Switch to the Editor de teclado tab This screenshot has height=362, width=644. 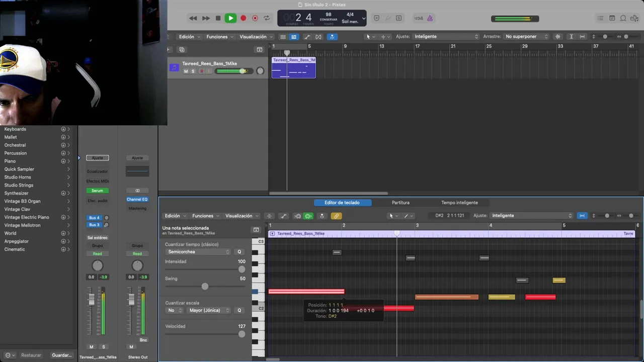342,203
